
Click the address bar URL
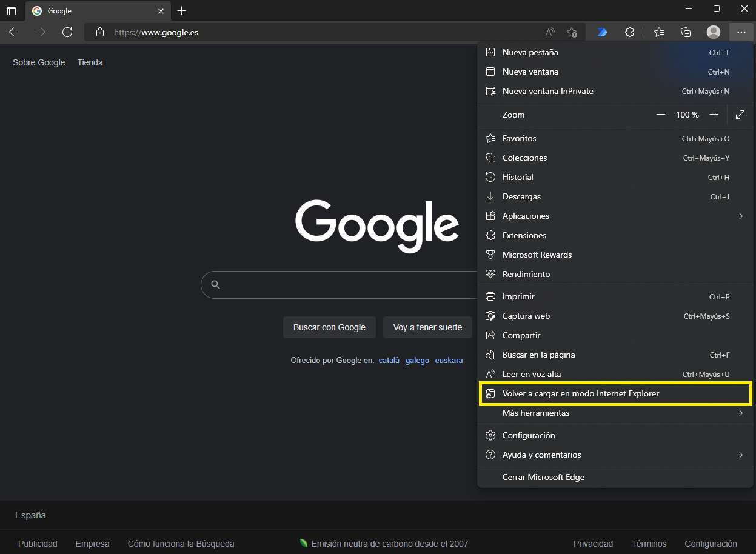click(156, 32)
